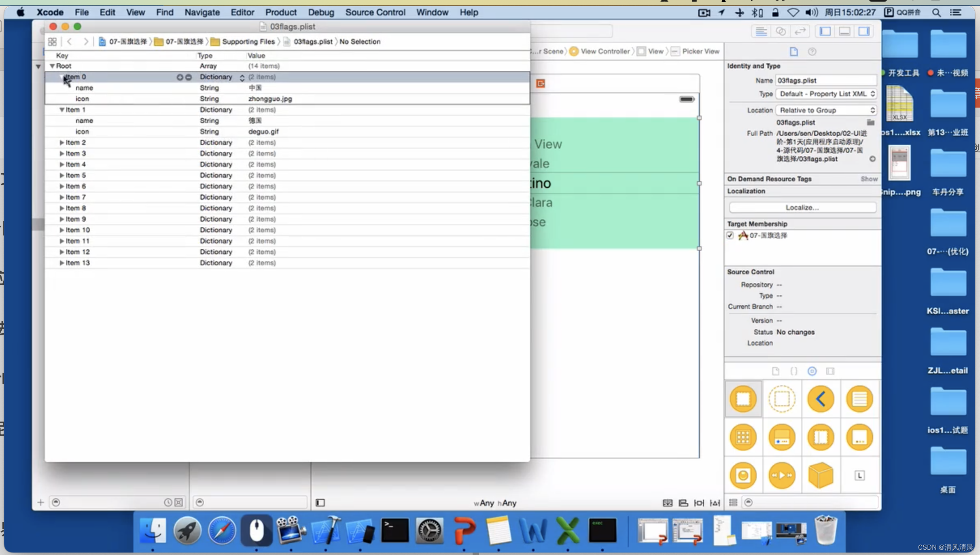Expand Item 5 dictionary entry
This screenshot has height=555, width=980.
[61, 175]
